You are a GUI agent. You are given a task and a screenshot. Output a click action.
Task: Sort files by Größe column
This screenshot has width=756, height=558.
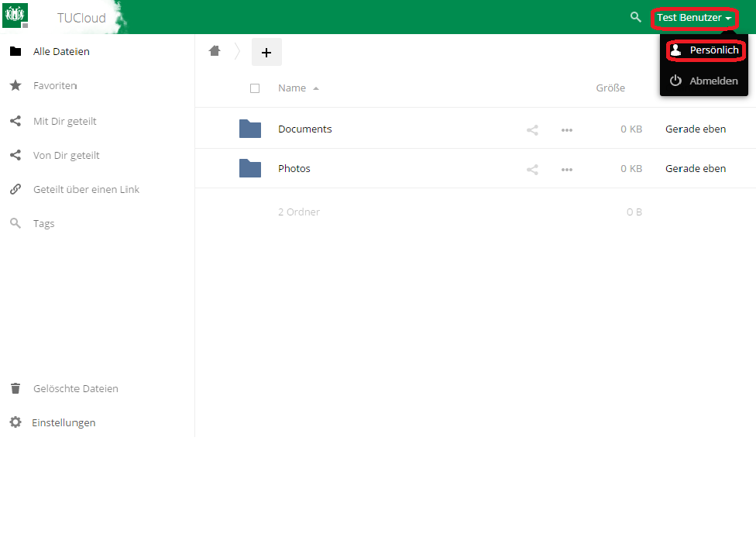[x=610, y=88]
